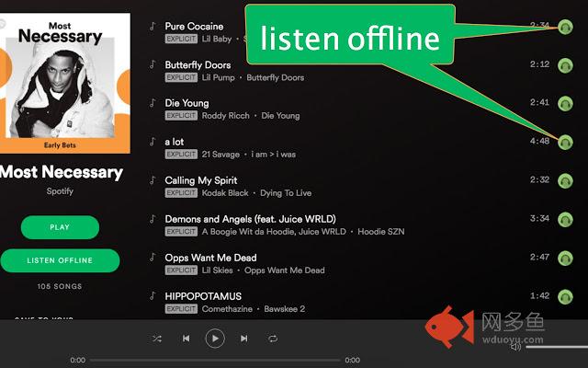This screenshot has width=588, height=368.
Task: Click the headphone icon for Opps Want Me Dead
Action: tap(565, 259)
